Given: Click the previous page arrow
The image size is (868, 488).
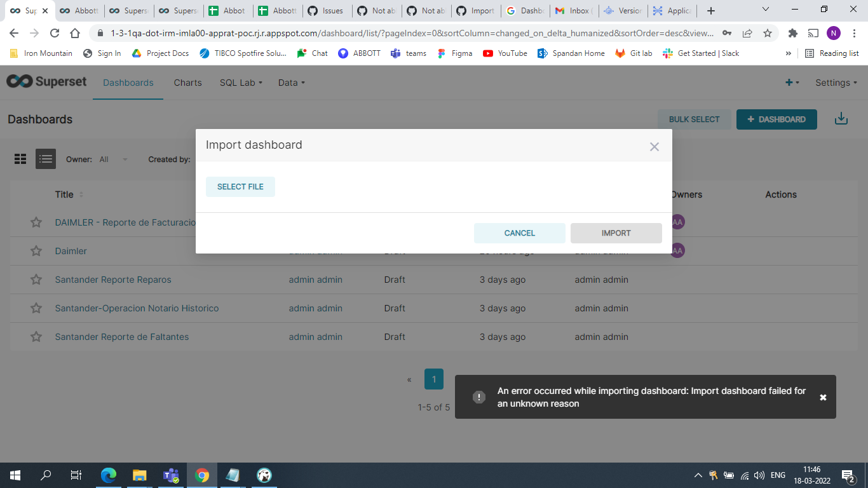Looking at the screenshot, I should click(409, 380).
